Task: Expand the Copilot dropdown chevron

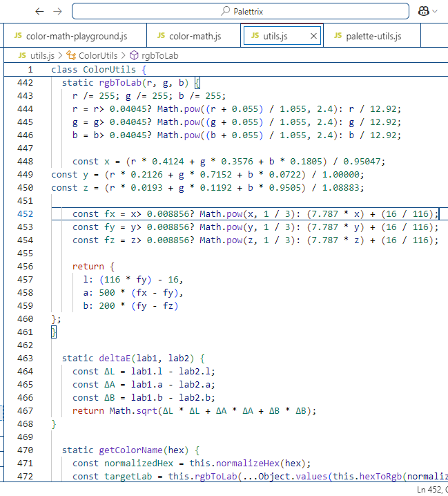Action: pos(435,11)
